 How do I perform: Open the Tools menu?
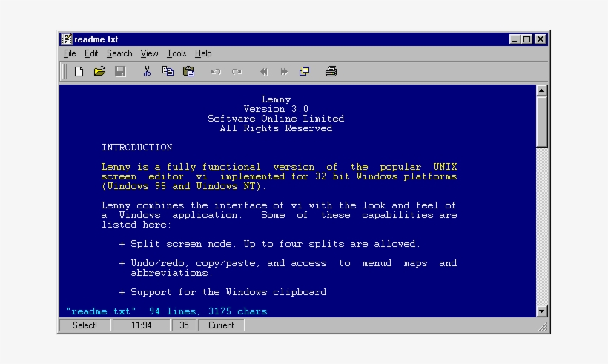(x=176, y=53)
